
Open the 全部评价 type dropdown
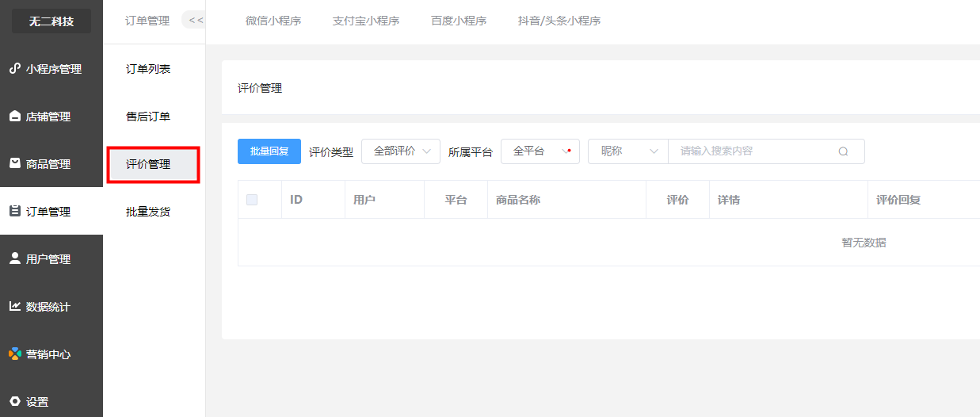coord(401,151)
